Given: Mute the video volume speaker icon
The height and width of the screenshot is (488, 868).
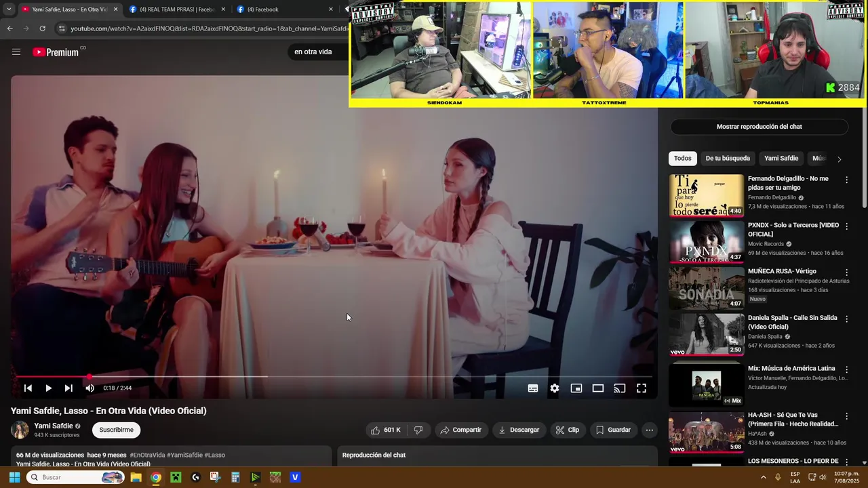Looking at the screenshot, I should (x=90, y=388).
